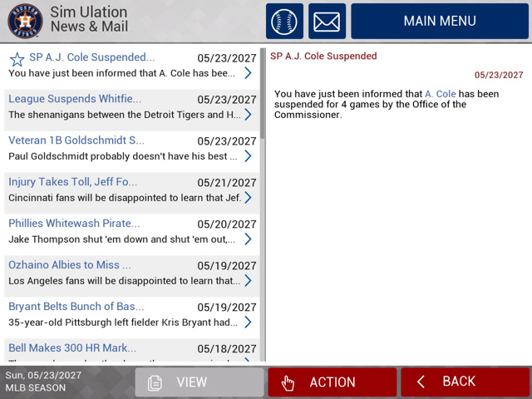Click date 05/18/2027 on Bell story
This screenshot has width=532, height=399.
[x=227, y=349]
